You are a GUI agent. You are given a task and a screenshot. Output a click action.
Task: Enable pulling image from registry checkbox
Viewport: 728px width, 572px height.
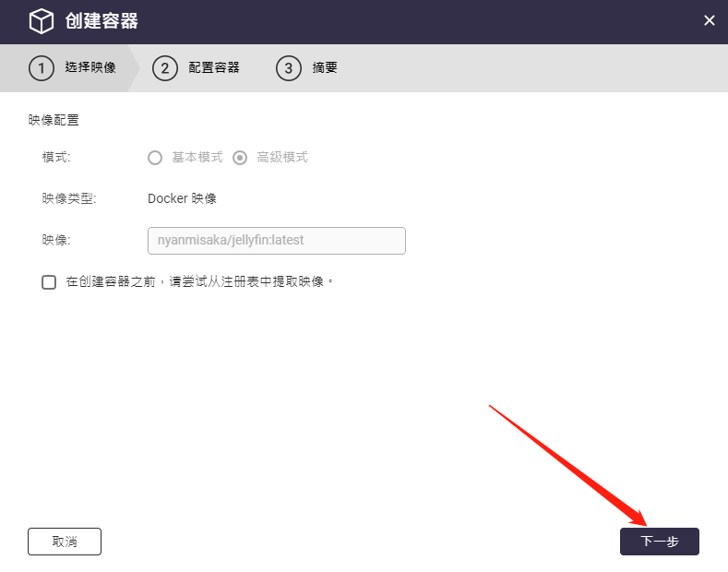(x=49, y=281)
